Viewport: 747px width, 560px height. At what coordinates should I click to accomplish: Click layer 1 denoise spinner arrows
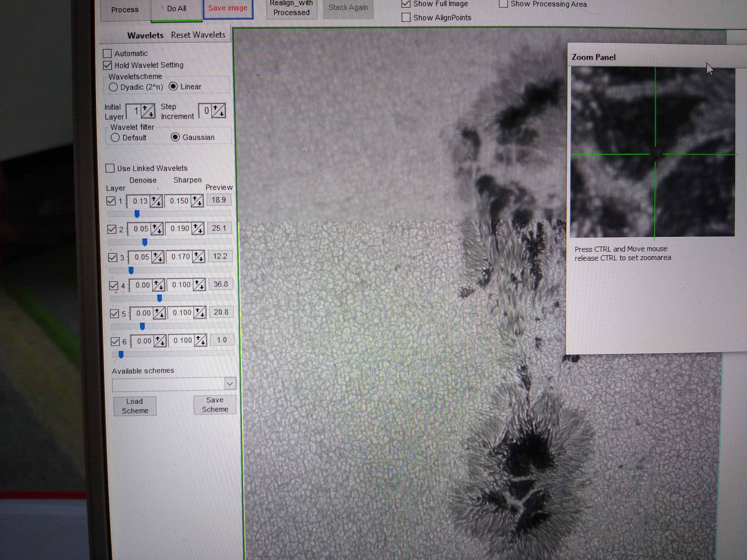pos(156,201)
